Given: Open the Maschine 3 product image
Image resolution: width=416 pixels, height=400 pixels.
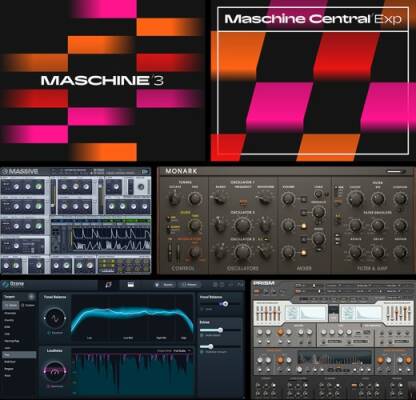Looking at the screenshot, I should click(x=102, y=80).
